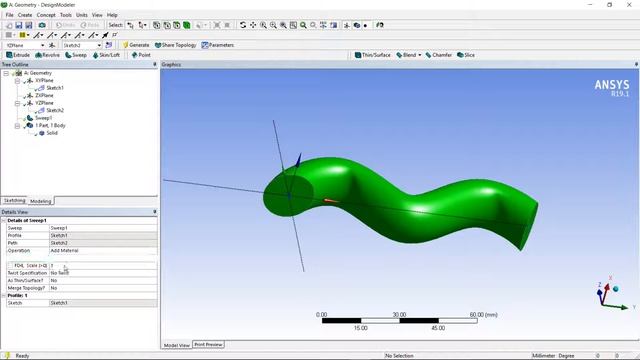Click the Display Points dot icon
Viewport: 640px width, 360px height.
pyautogui.click(x=365, y=25)
